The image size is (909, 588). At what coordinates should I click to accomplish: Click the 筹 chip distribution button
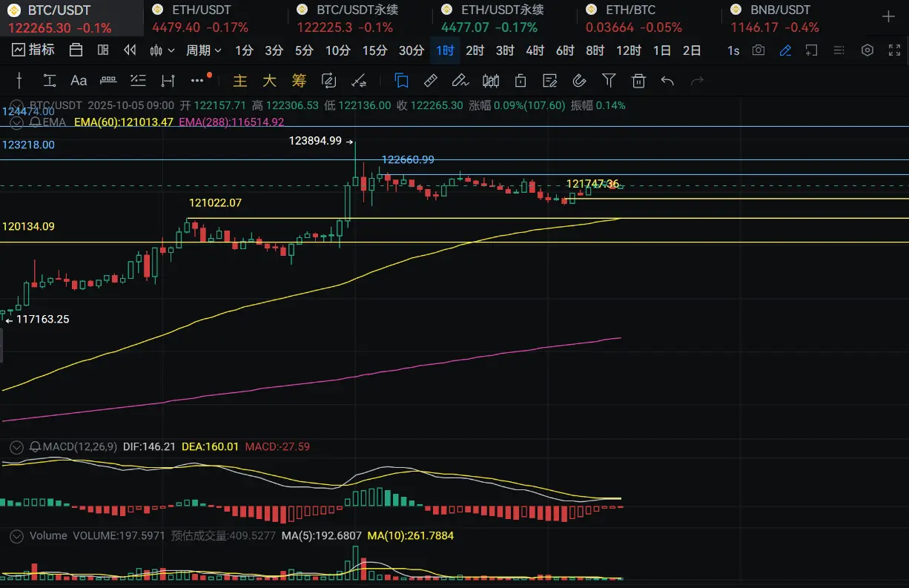pos(299,81)
